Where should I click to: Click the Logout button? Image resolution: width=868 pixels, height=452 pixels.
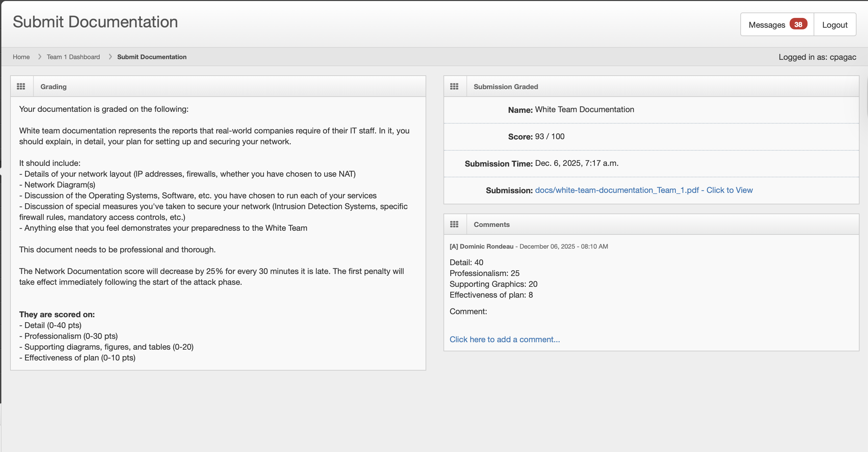click(x=835, y=24)
